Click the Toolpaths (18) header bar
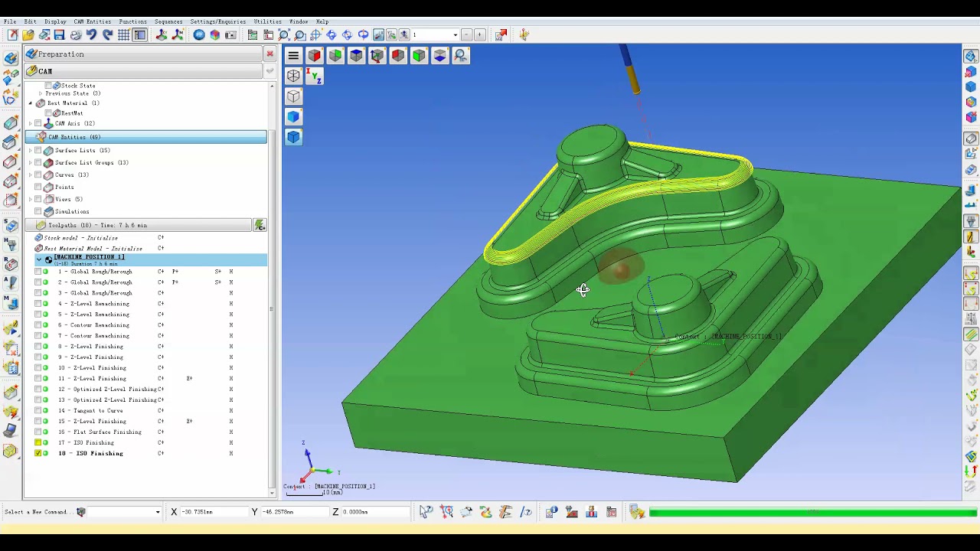Viewport: 980px width, 551px height. [x=138, y=225]
